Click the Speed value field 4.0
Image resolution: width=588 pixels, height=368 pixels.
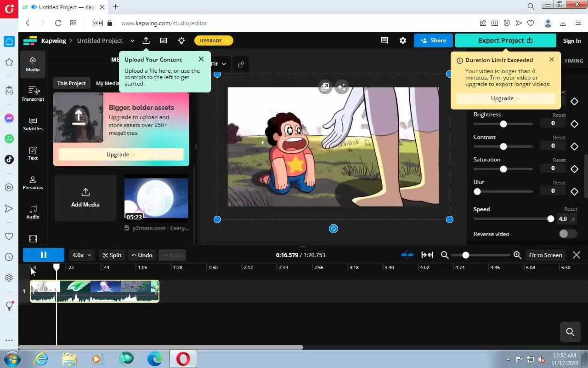pos(563,219)
